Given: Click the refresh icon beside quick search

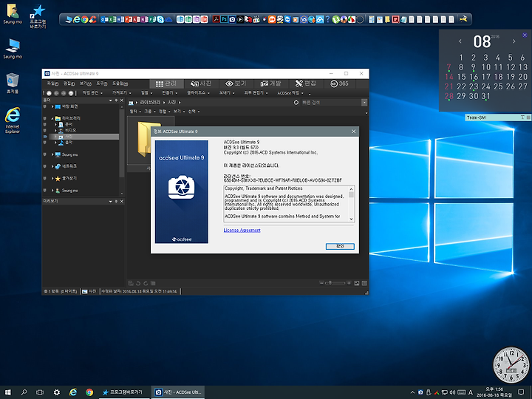Looking at the screenshot, I should coord(296,103).
